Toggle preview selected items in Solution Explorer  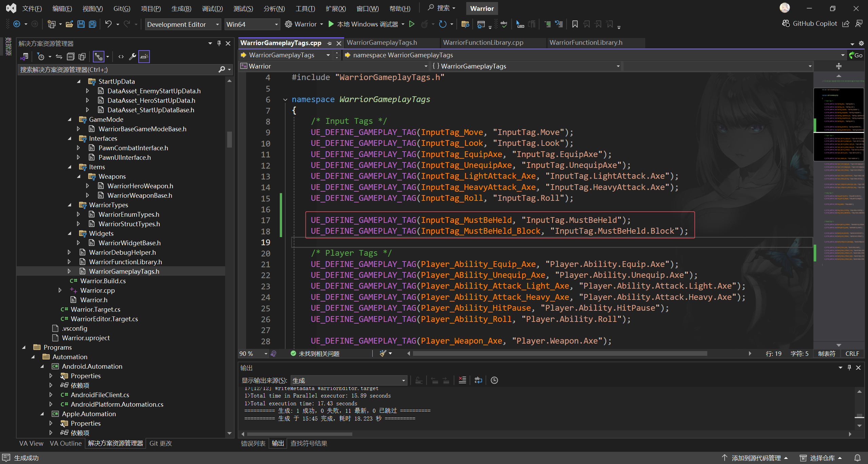[144, 57]
